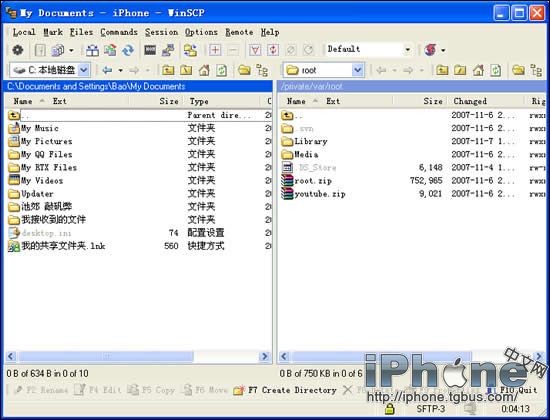The width and height of the screenshot is (550, 420).
Task: Open local back history dropdown arrow
Action: pos(120,71)
